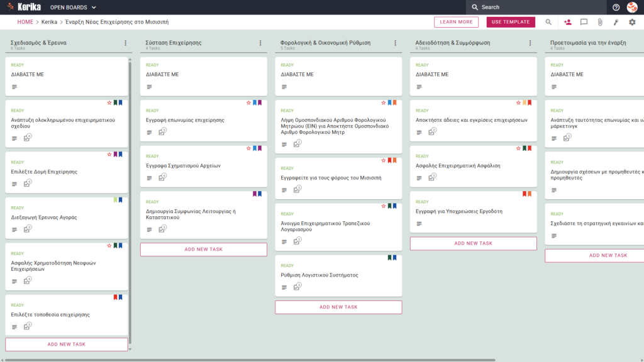Click the dark green tag on Ρύθμιση Λογιστικού Συστήματος card
644x362 pixels.
[x=389, y=258]
